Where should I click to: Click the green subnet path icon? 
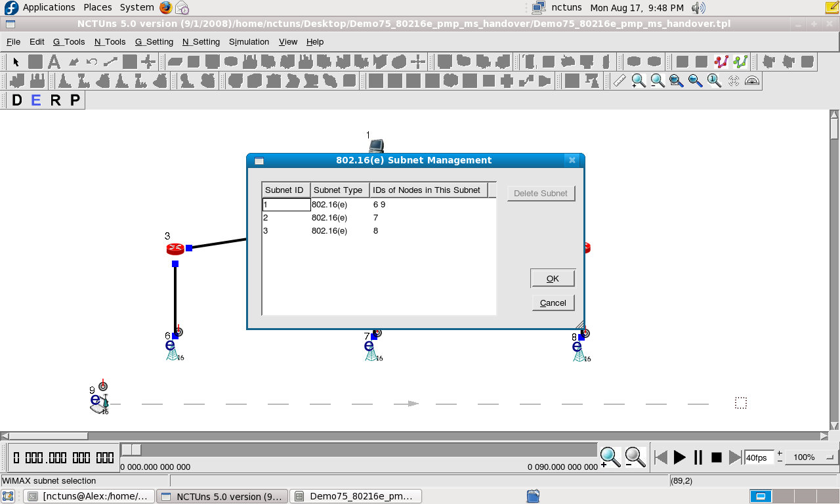pyautogui.click(x=740, y=62)
